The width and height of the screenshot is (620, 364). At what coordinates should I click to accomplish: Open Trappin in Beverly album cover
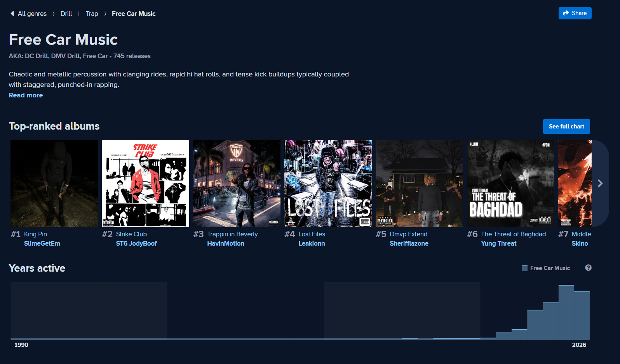(237, 183)
